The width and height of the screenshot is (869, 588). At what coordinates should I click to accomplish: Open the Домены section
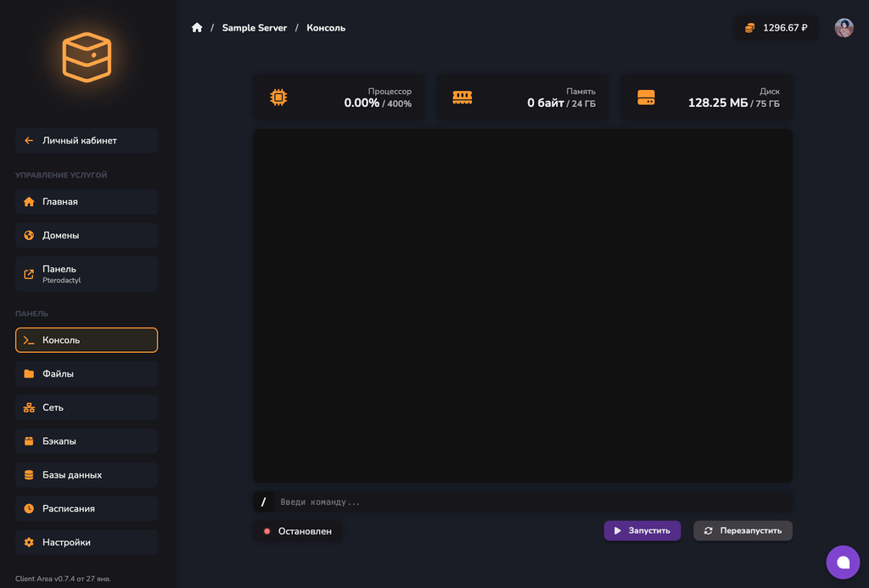coord(87,235)
